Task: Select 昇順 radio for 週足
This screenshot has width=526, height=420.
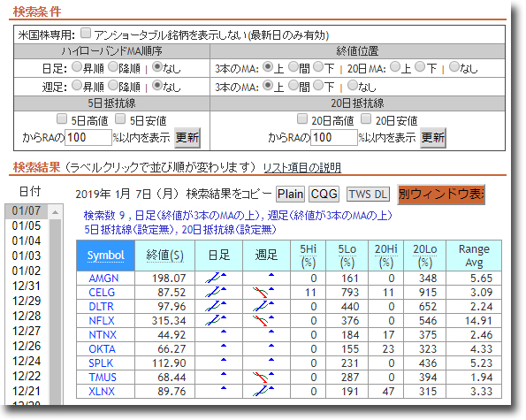Action: tap(77, 85)
